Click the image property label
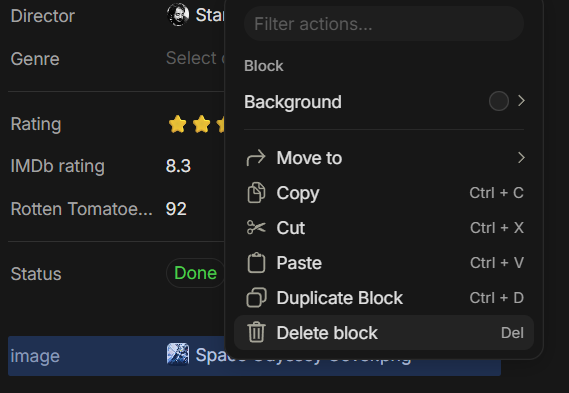Screen dimensions: 569x393 [x=35, y=356]
